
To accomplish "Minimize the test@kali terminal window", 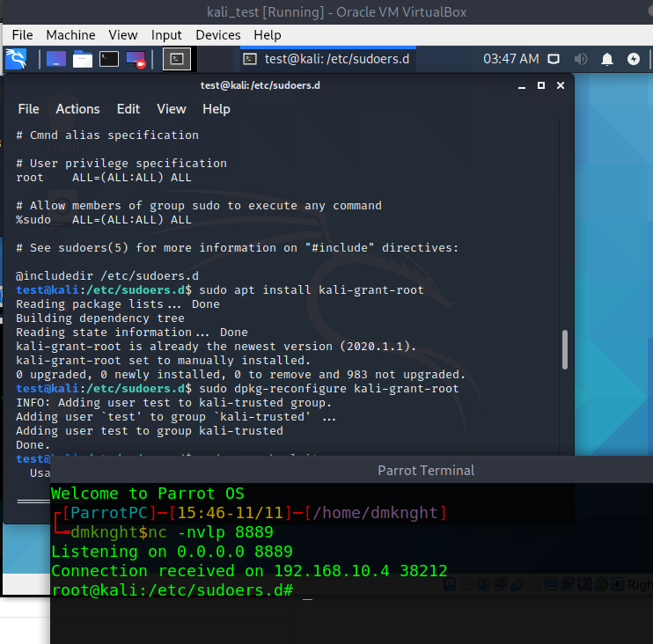I will [x=521, y=85].
